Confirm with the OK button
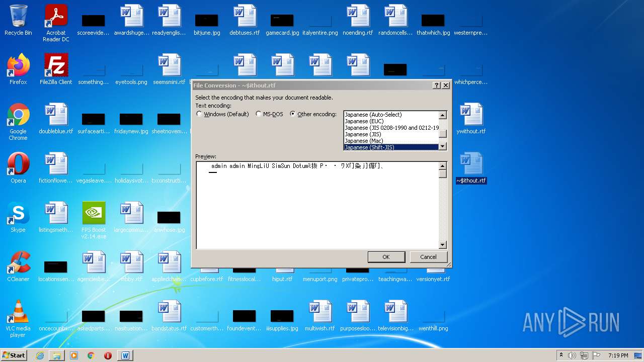Viewport: 644px width, 362px height. pyautogui.click(x=386, y=257)
